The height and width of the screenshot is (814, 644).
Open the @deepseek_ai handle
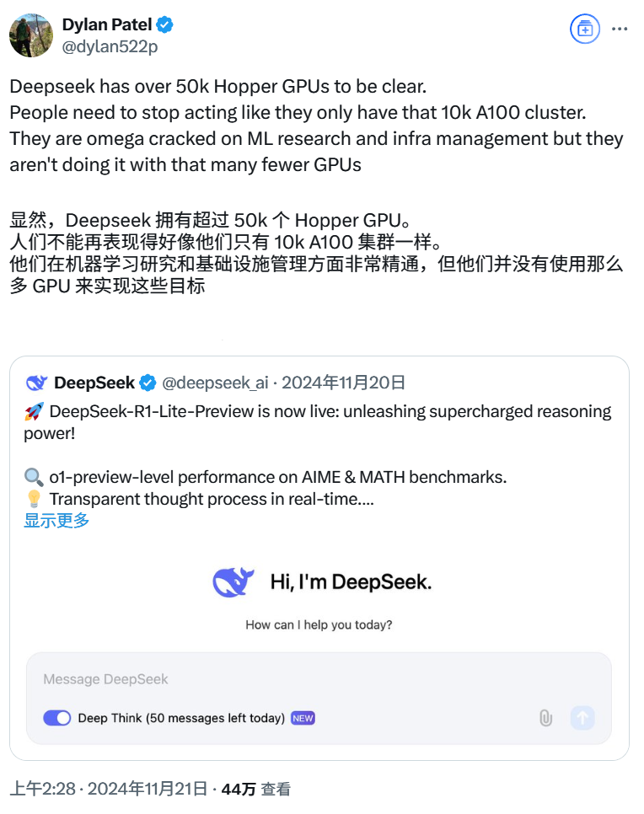tap(215, 383)
